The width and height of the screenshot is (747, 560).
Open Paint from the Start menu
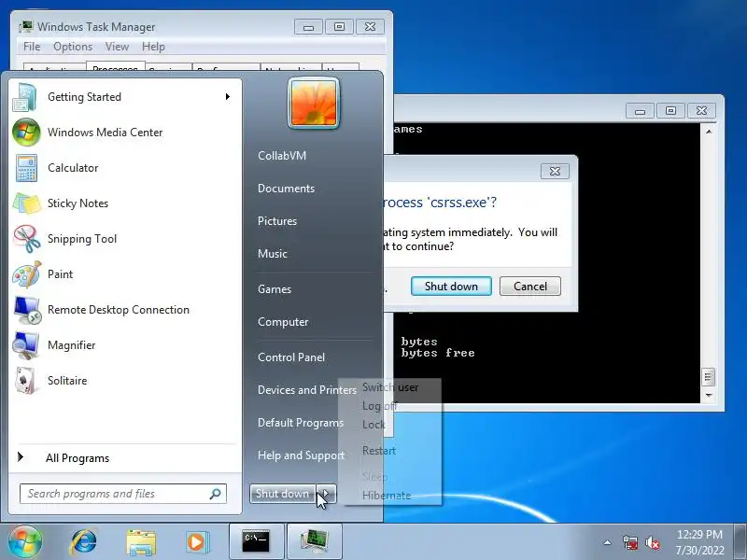click(124, 274)
